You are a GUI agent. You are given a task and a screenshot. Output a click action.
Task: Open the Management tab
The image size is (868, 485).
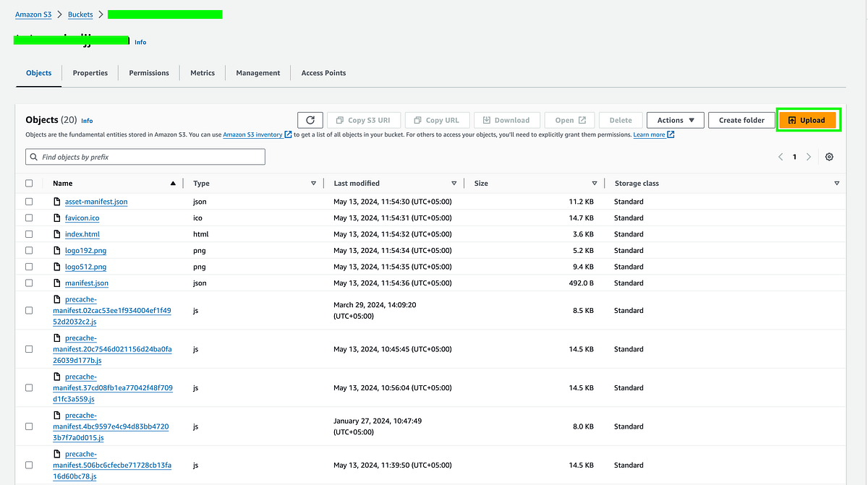(258, 72)
